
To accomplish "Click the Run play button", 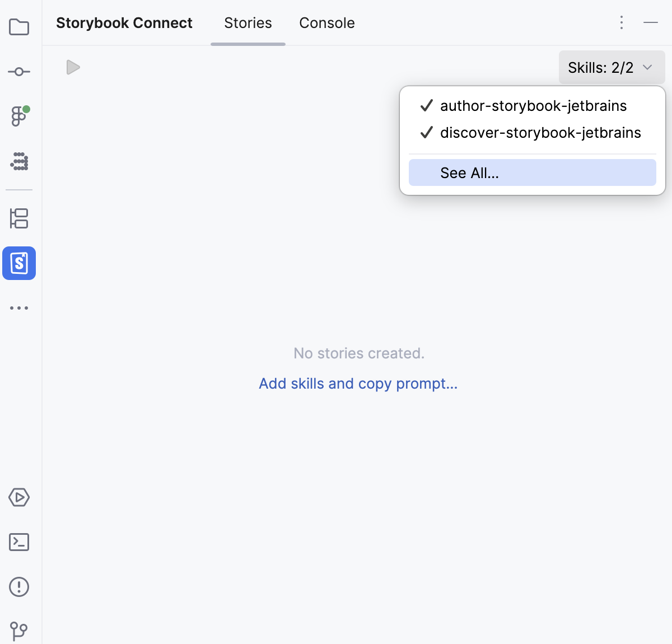I will 73,67.
